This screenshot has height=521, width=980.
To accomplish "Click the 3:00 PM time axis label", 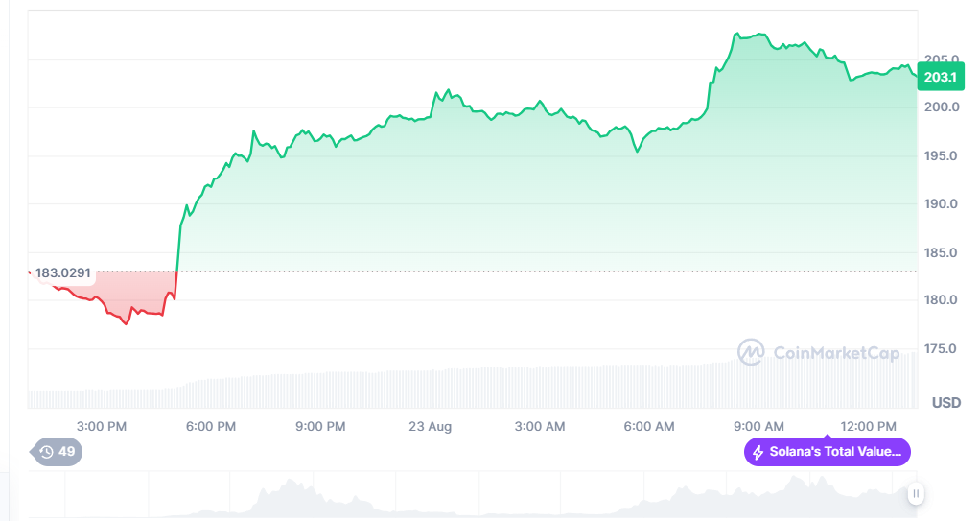I will (102, 426).
